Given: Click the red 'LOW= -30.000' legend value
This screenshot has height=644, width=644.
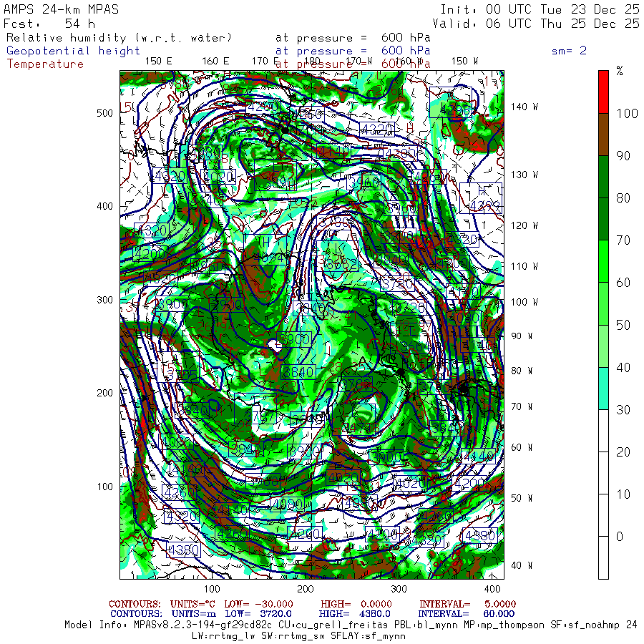Looking at the screenshot, I should coord(258,604).
